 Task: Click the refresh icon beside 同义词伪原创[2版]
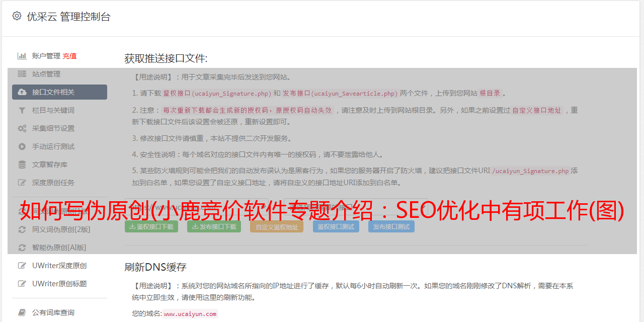pos(22,229)
